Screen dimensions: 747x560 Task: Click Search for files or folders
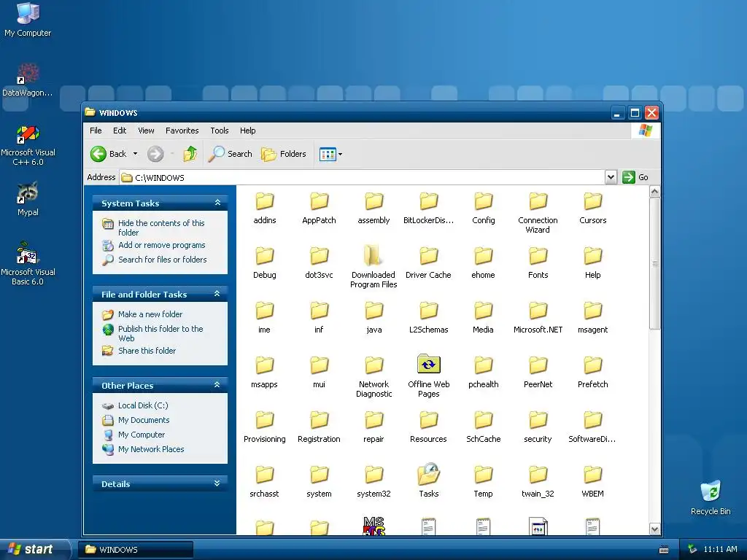163,260
